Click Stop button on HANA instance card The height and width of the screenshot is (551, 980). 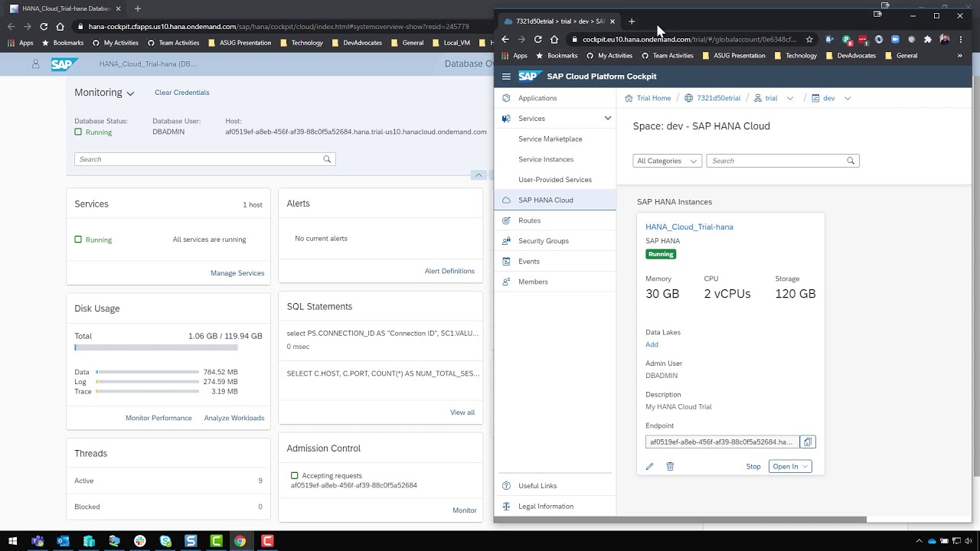click(753, 466)
